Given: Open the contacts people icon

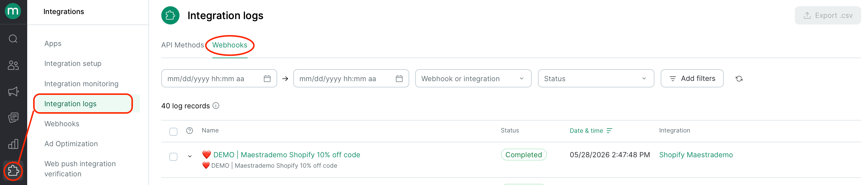Looking at the screenshot, I should click(13, 65).
